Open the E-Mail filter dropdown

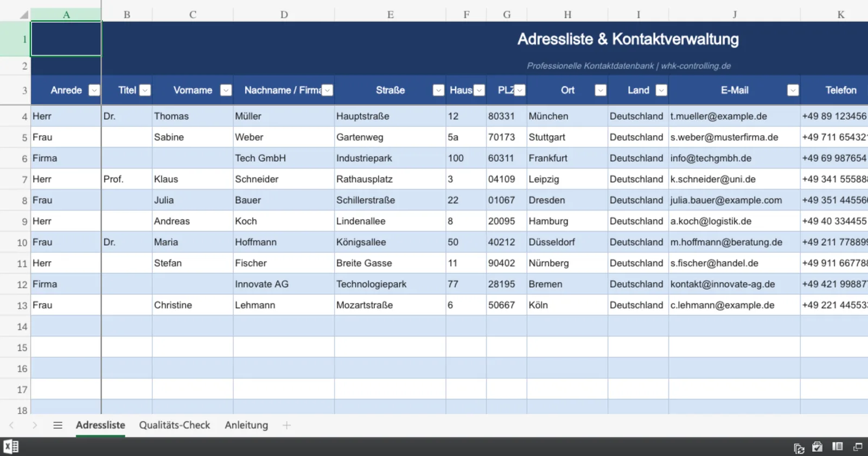793,90
